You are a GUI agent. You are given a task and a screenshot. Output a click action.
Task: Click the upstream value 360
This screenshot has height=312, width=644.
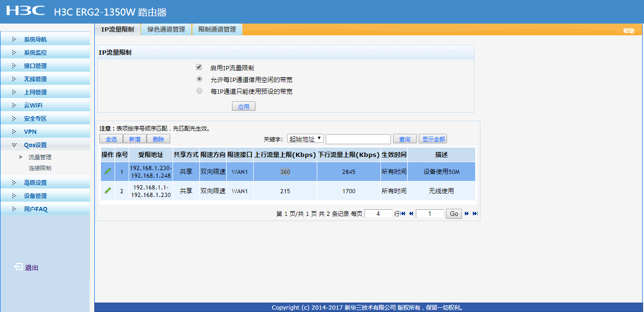[x=285, y=172]
